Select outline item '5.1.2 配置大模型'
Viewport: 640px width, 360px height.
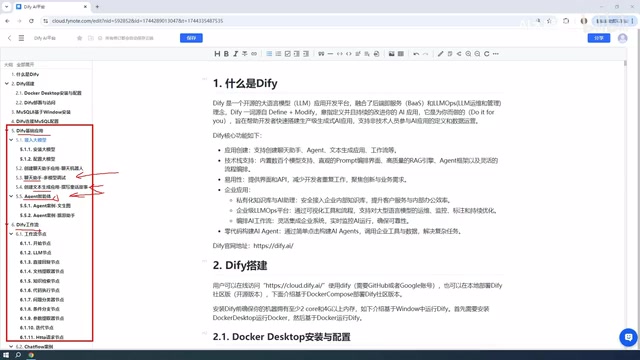click(38, 159)
